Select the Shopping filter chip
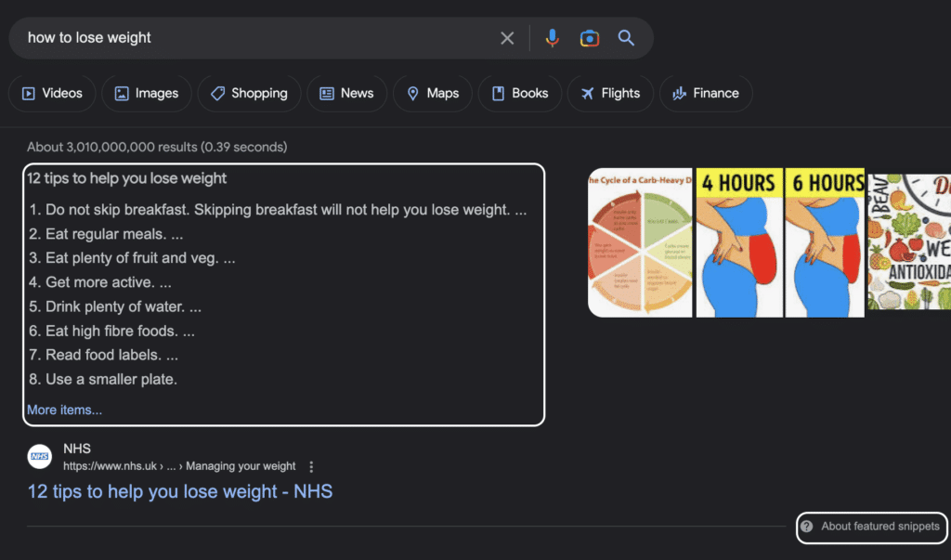Image resolution: width=951 pixels, height=560 pixels. click(x=249, y=93)
